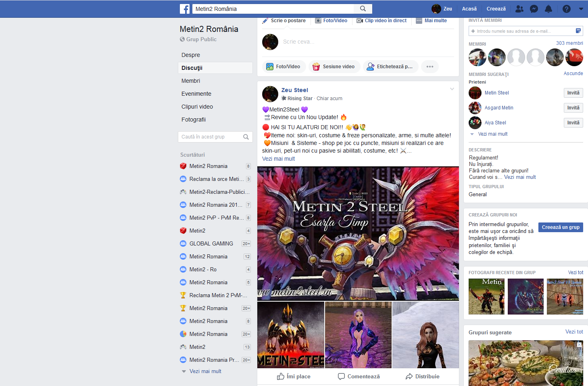Viewport: 588px width, 386px height.
Task: Go to Acasă home page
Action: (469, 9)
